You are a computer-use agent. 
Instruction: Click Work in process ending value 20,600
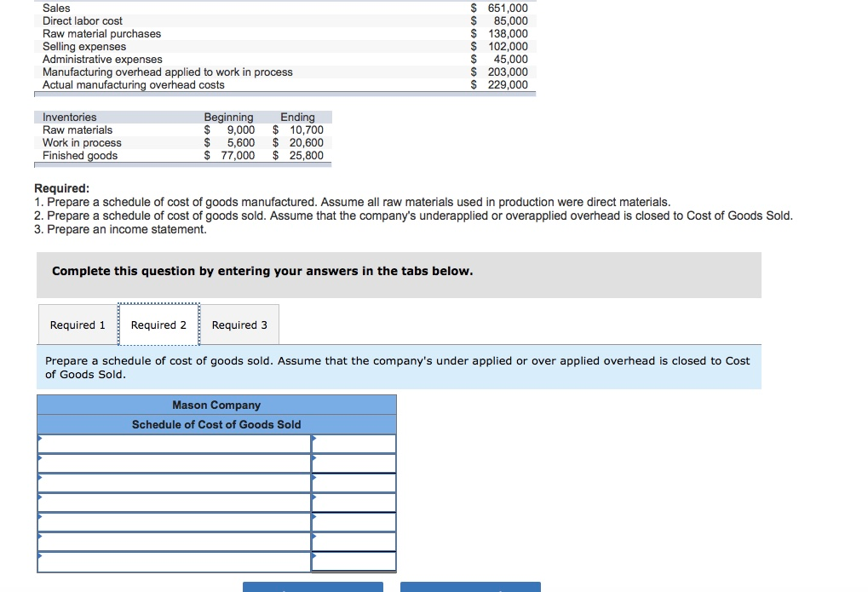click(306, 142)
